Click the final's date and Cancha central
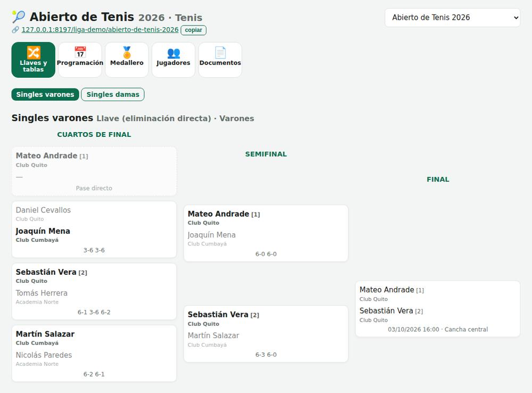 [438, 330]
